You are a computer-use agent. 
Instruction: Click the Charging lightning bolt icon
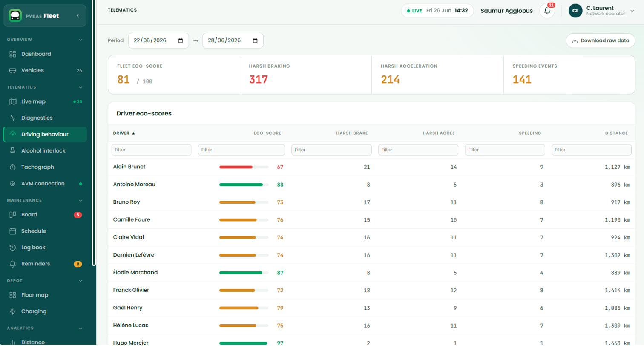(x=13, y=311)
